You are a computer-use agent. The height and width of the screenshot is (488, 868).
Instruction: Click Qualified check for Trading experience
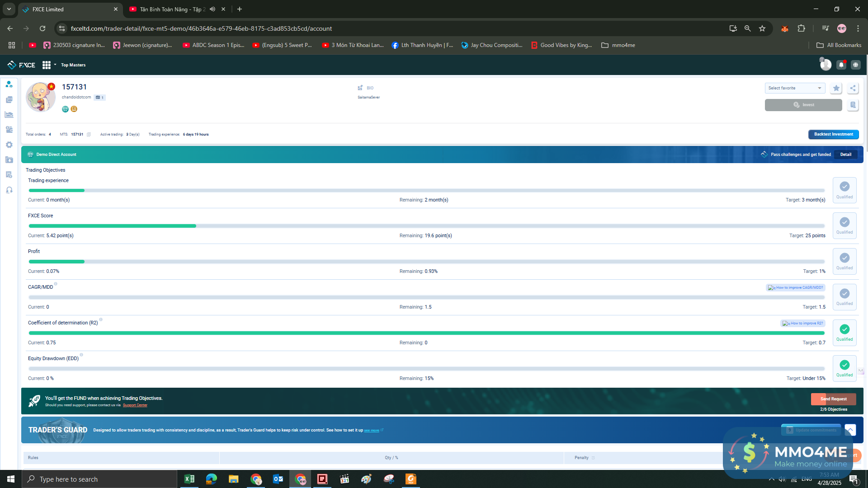[844, 187]
